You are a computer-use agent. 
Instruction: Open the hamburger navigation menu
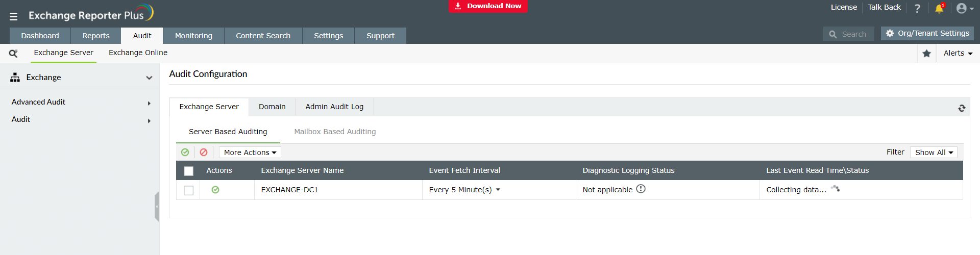[x=14, y=16]
